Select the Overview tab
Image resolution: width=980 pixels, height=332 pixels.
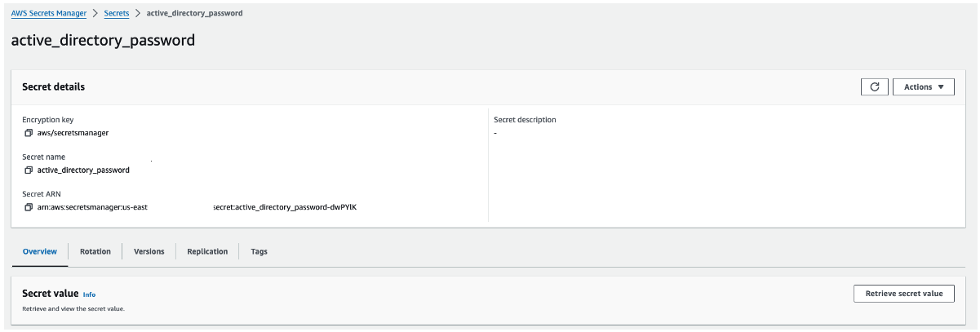click(39, 251)
